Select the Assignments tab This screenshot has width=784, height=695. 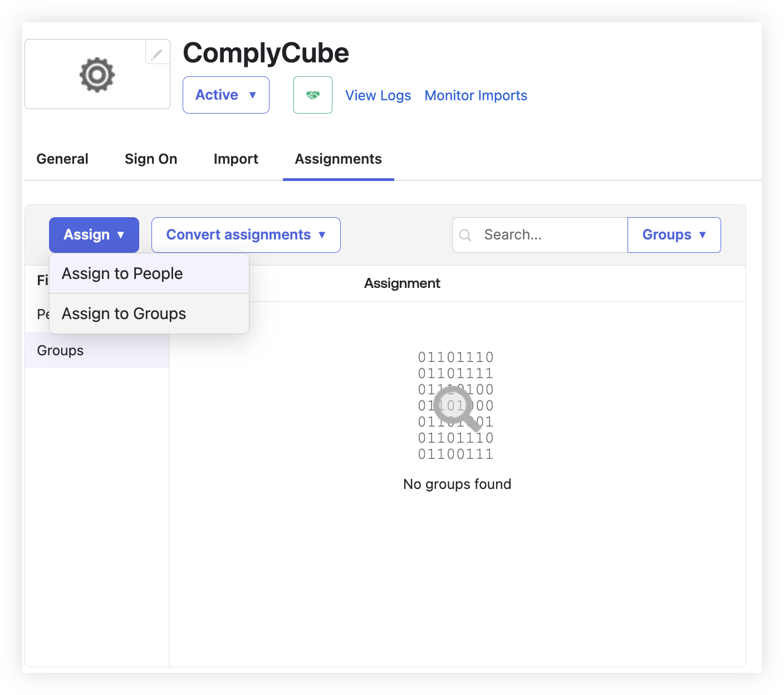[x=339, y=159]
